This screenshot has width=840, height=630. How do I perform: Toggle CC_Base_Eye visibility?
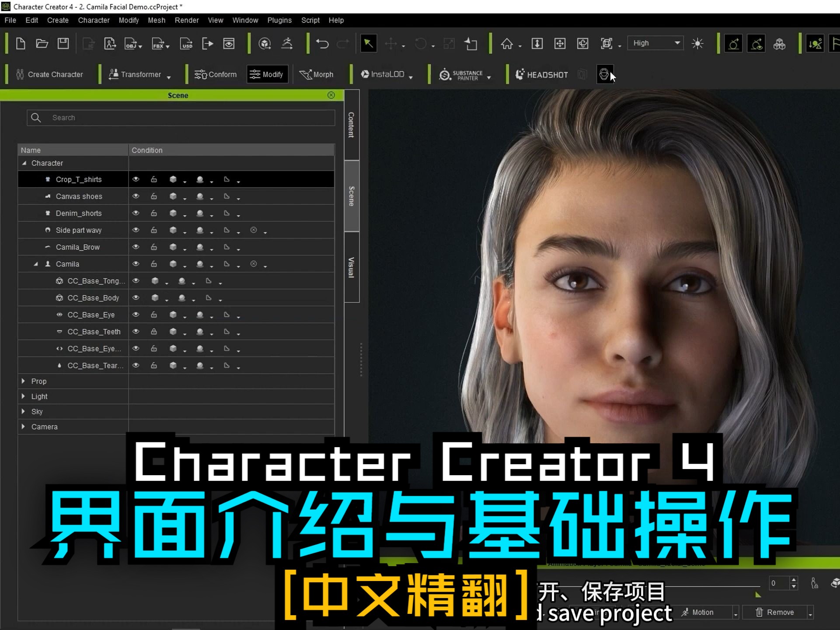point(136,315)
